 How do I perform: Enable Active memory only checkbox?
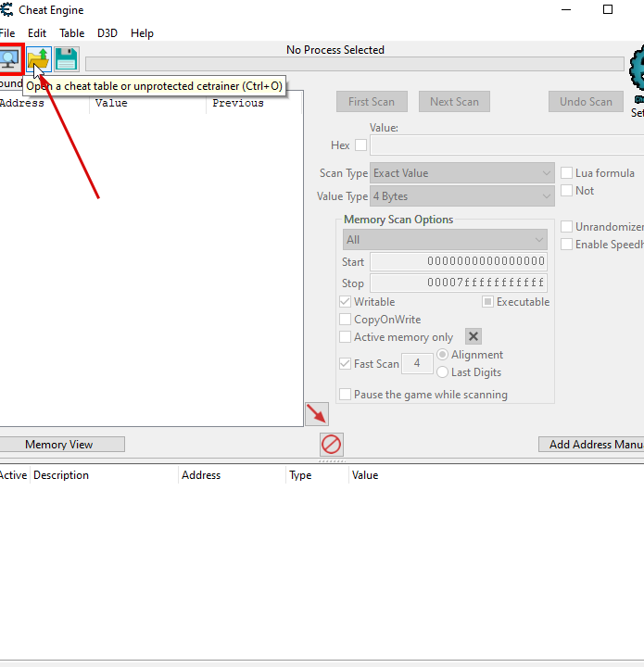pos(345,337)
